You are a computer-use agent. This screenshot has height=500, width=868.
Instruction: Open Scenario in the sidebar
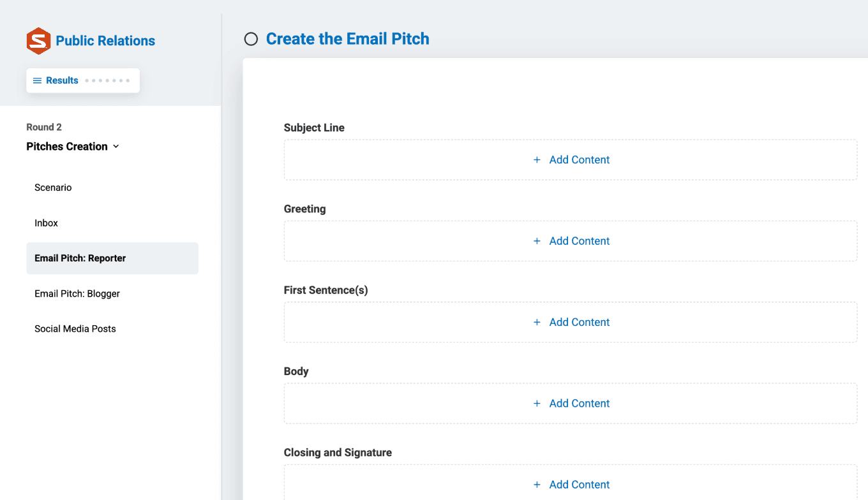click(53, 187)
